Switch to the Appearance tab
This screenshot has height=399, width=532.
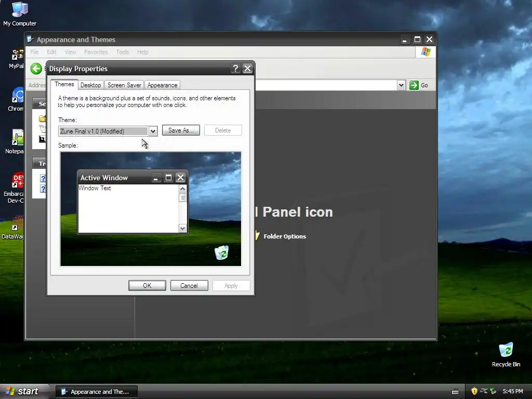pos(162,85)
